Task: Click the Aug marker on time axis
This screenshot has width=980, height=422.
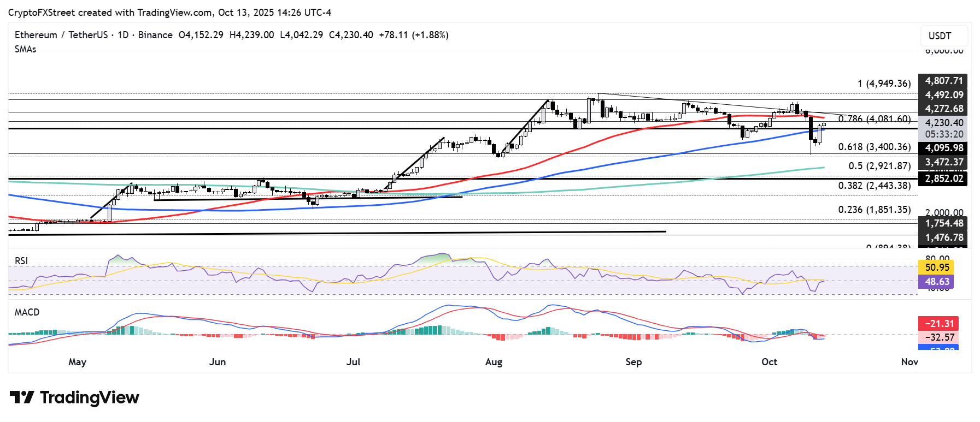Action: coord(494,362)
